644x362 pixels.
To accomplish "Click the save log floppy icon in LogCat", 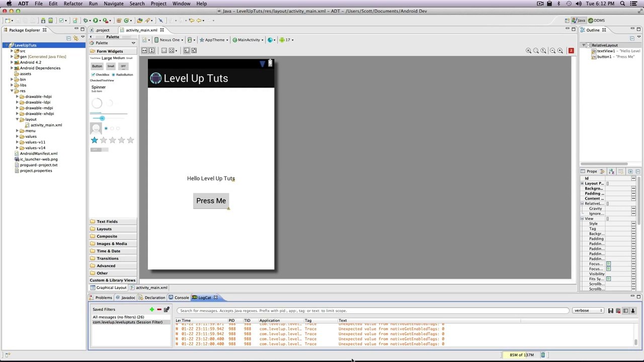I will coord(610,311).
